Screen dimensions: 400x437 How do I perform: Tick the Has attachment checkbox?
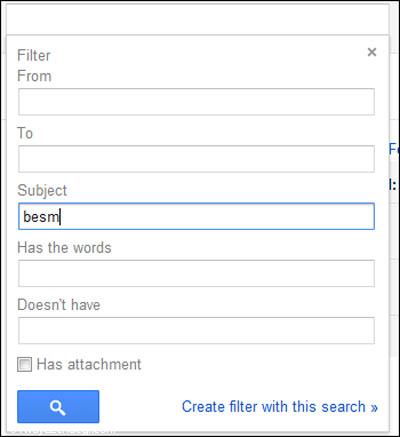[25, 364]
